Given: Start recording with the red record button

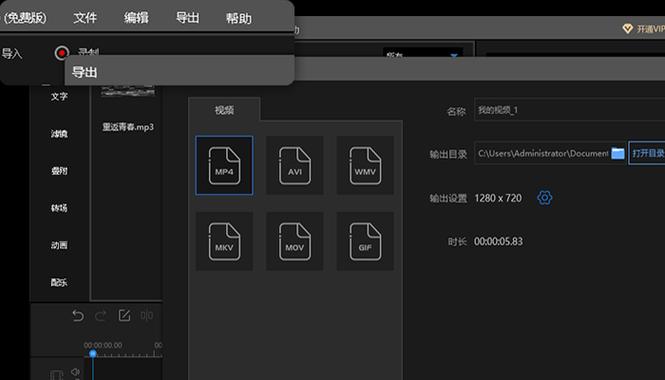Looking at the screenshot, I should [x=61, y=53].
